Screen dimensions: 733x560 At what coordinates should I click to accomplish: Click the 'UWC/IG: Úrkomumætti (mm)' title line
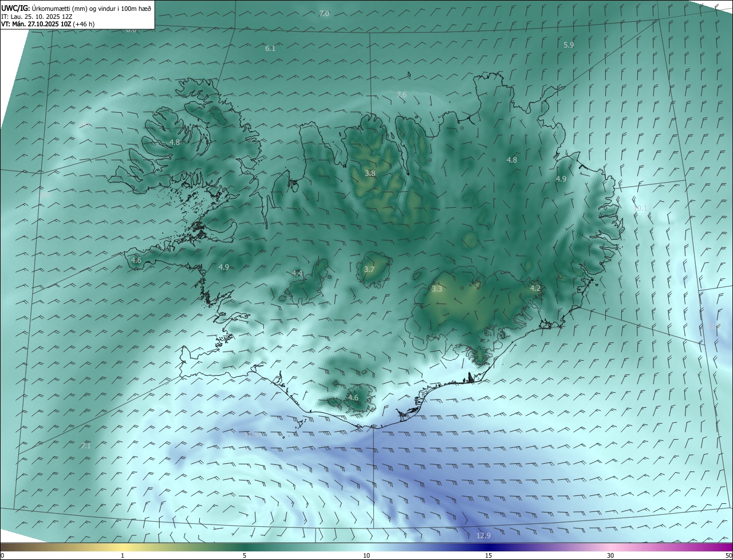point(76,9)
